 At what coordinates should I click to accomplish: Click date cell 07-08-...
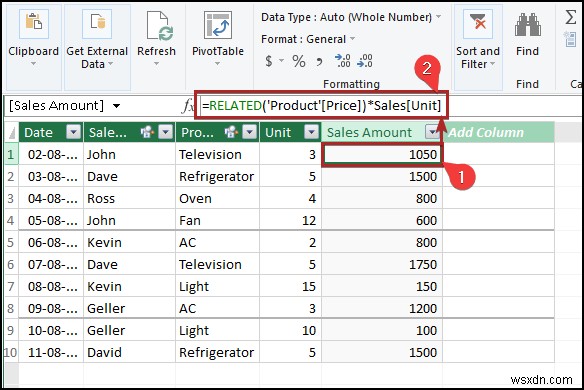tap(51, 264)
